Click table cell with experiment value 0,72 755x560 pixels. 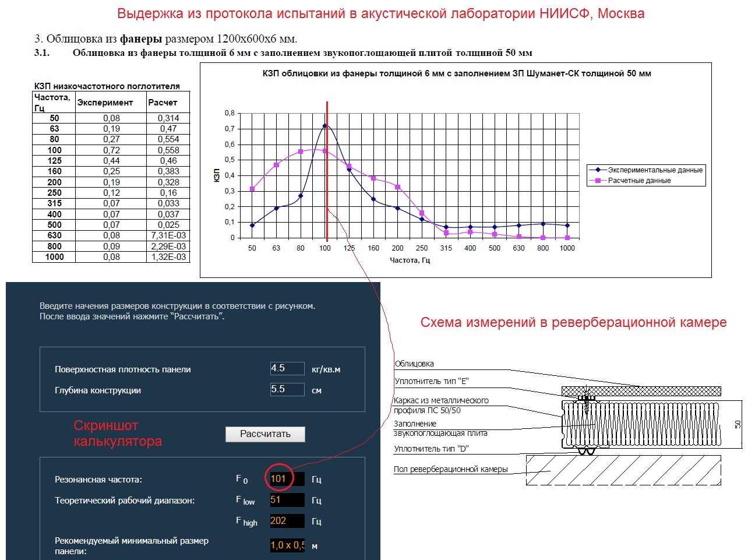[111, 150]
